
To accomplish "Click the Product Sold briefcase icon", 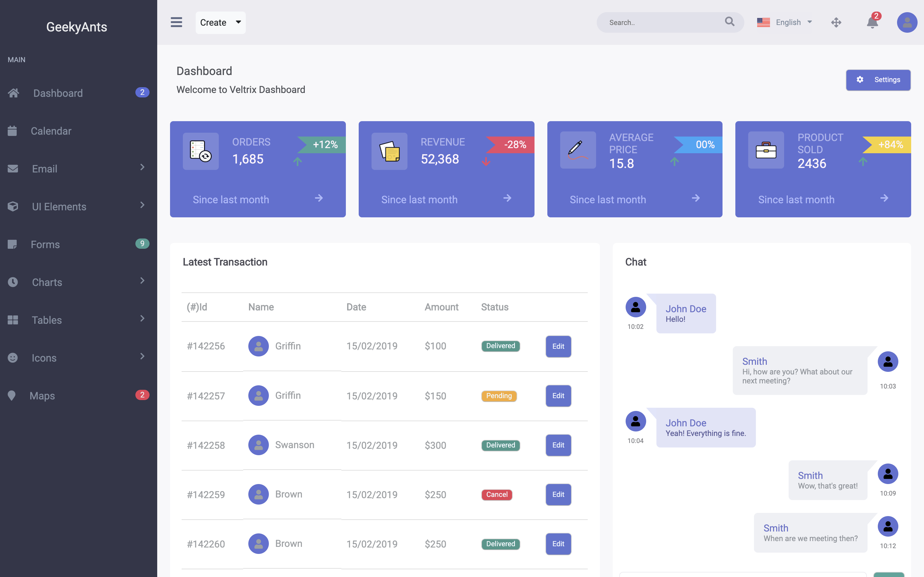I will 766,150.
